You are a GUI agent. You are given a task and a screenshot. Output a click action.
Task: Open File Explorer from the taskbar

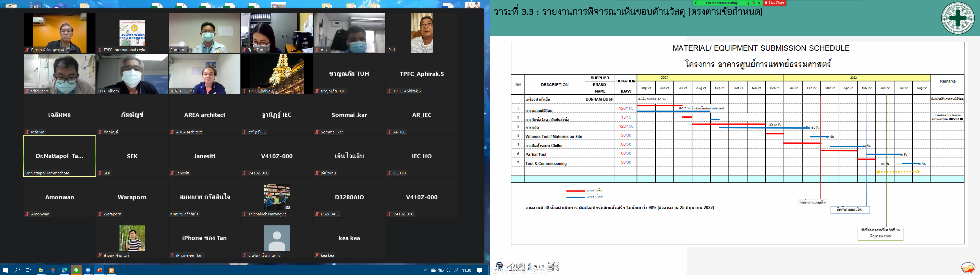[41, 270]
